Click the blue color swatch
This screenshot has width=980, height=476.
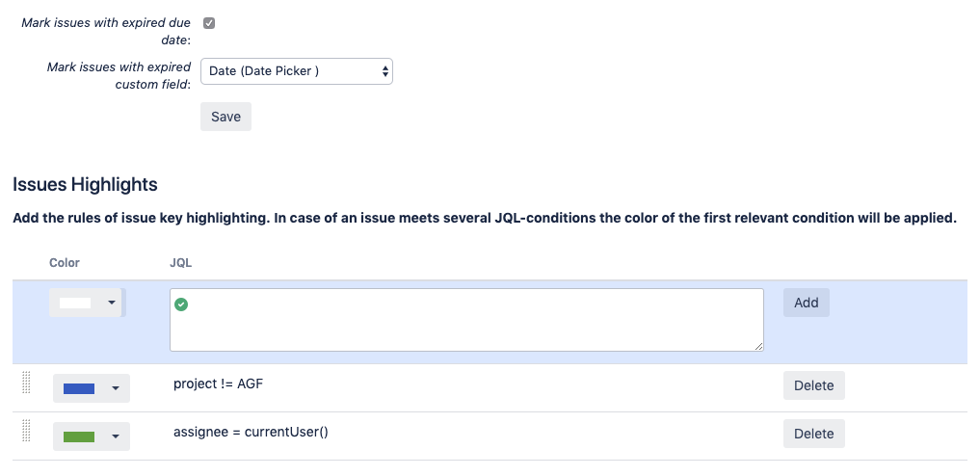point(78,387)
